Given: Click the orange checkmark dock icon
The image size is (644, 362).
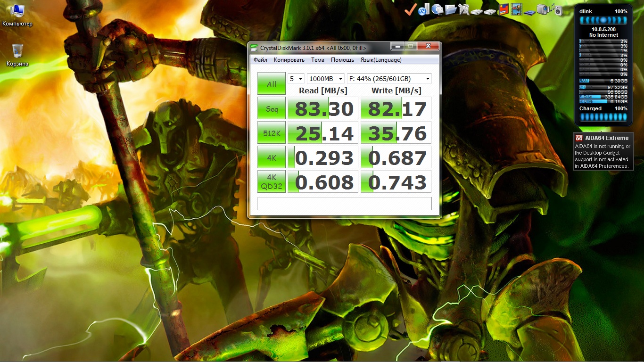Looking at the screenshot, I should tap(411, 9).
